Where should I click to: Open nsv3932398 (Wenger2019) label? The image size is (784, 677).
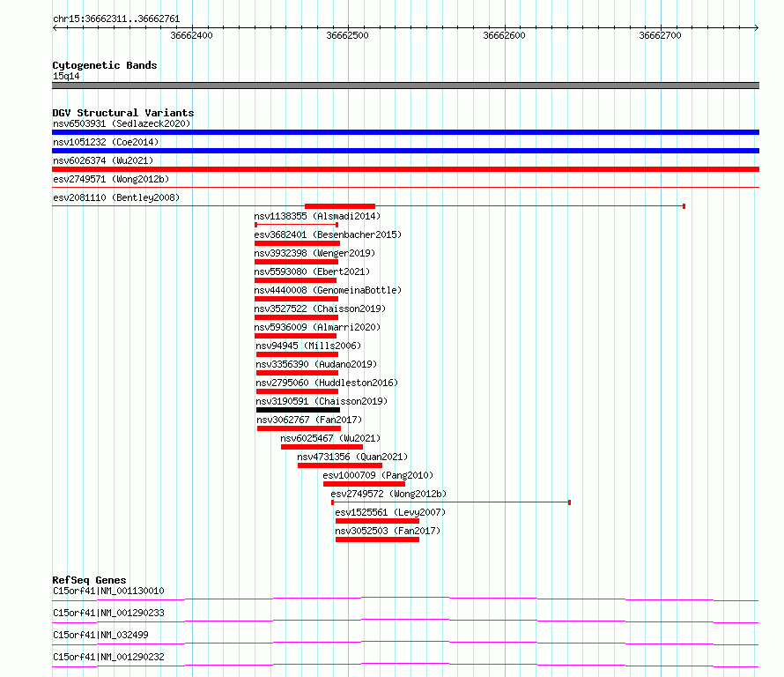click(x=314, y=253)
